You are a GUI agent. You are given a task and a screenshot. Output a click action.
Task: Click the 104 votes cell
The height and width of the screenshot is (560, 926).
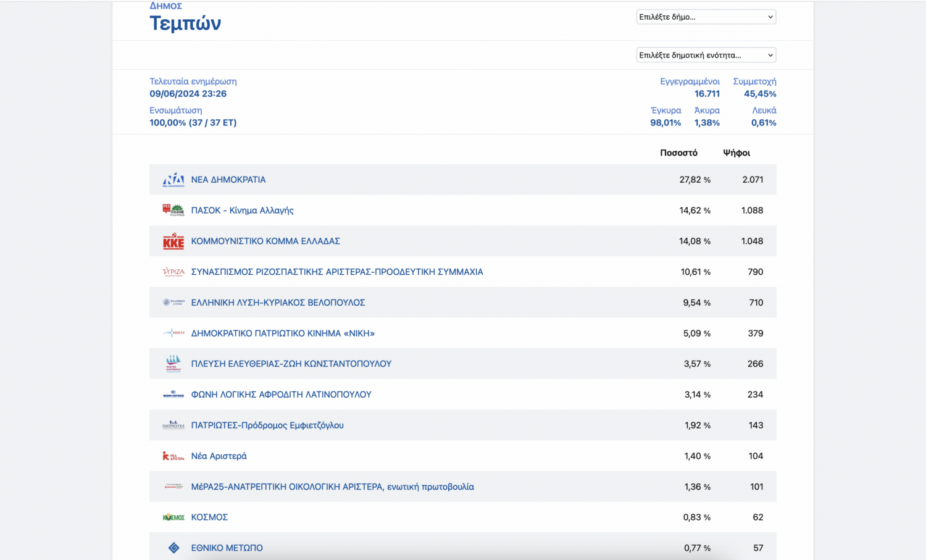point(756,456)
